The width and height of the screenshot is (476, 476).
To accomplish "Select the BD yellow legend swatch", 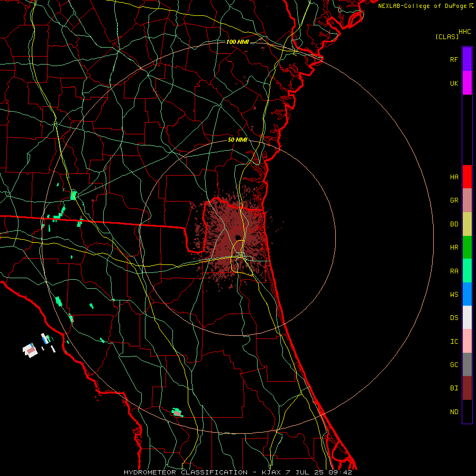I will [x=467, y=224].
